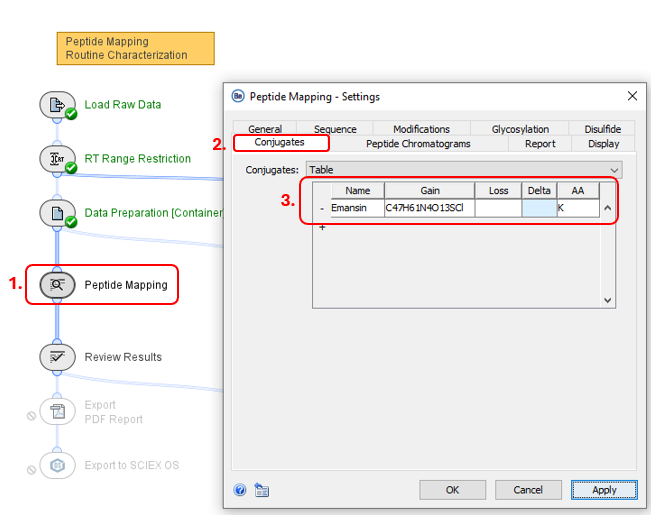Click the settings preset icon beside help

261,490
